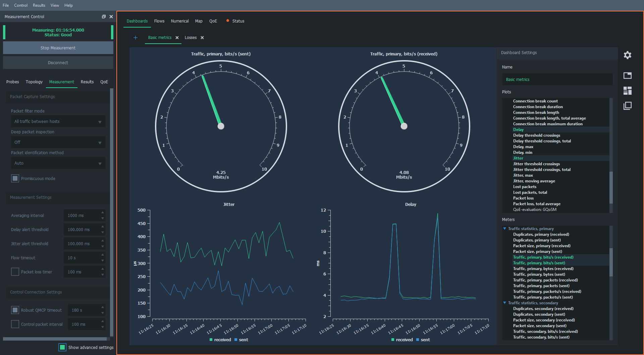
Task: Collapse the Traffic statistics, primary tree group
Action: (x=504, y=229)
